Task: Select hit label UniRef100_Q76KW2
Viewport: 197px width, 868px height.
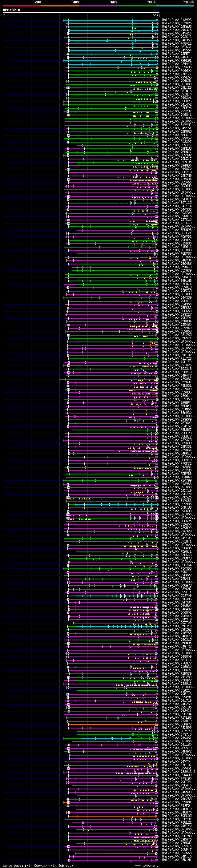Action: click(177, 843)
